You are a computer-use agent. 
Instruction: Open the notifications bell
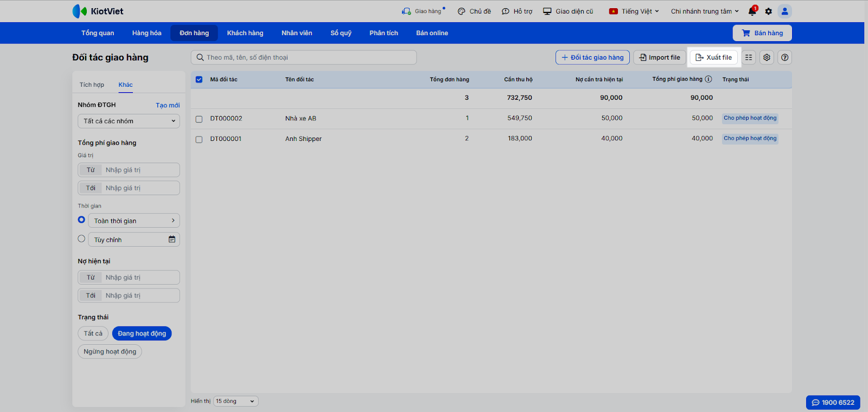click(752, 11)
